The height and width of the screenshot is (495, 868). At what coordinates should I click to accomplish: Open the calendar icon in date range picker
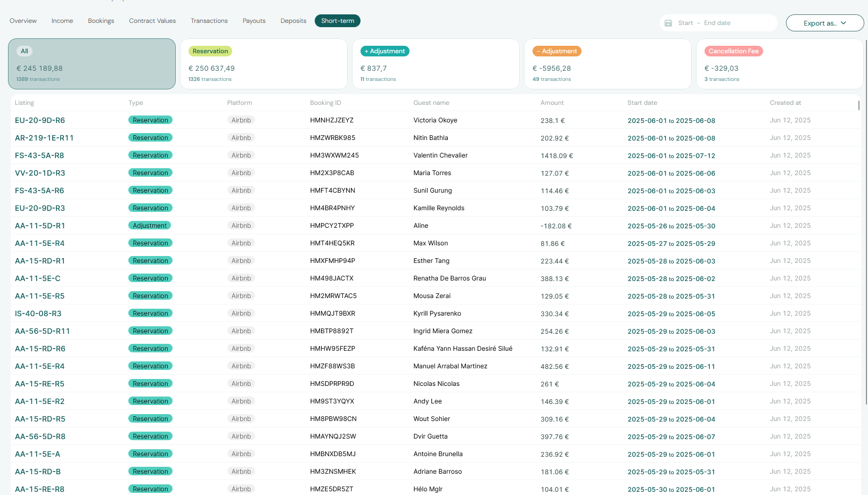(668, 23)
